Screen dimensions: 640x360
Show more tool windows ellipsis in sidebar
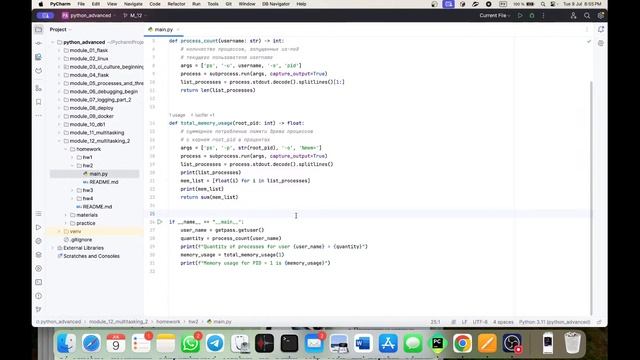pos(38,116)
